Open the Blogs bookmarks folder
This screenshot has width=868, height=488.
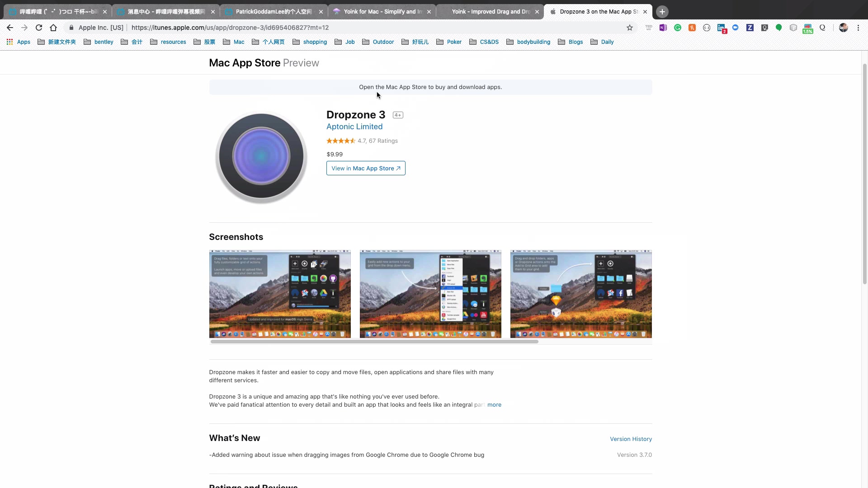click(571, 42)
